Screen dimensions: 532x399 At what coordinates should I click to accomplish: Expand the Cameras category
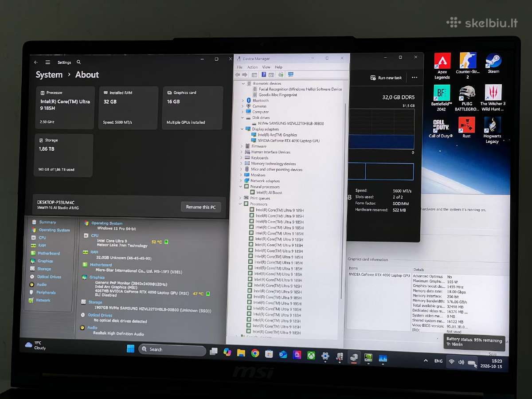pyautogui.click(x=243, y=106)
